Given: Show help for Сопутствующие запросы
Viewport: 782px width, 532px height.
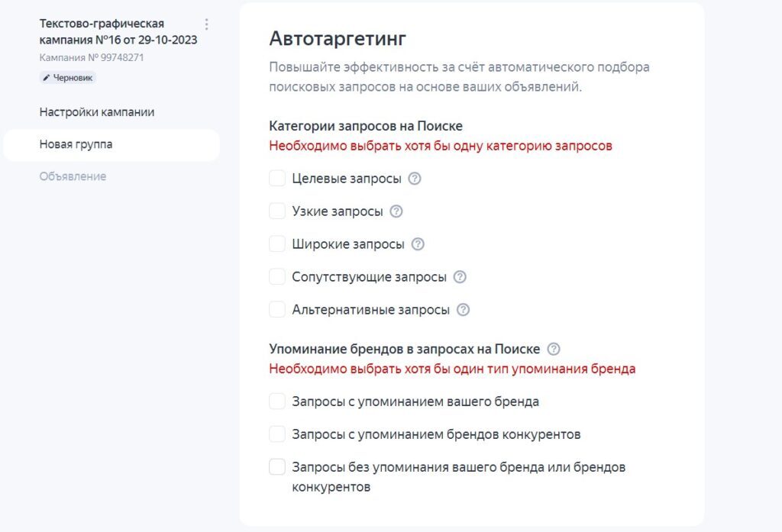Looking at the screenshot, I should (460, 277).
